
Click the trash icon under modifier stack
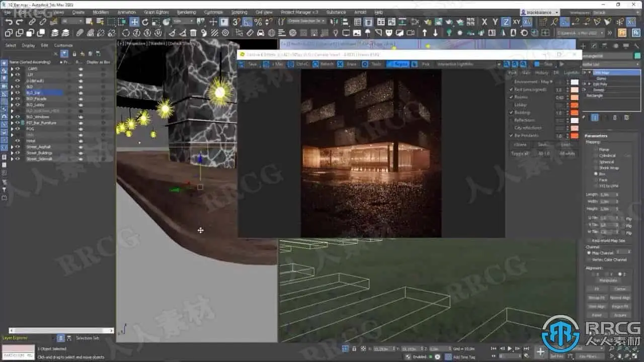(x=616, y=117)
